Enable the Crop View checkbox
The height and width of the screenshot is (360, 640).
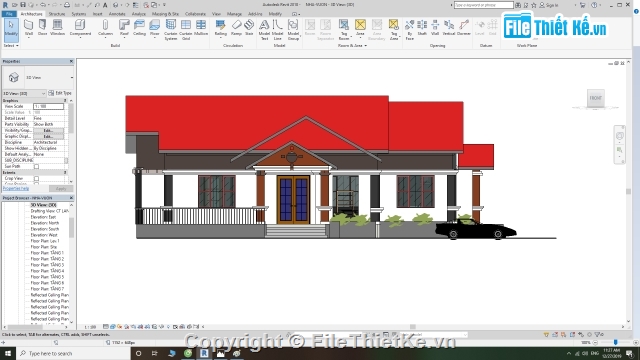(36, 178)
